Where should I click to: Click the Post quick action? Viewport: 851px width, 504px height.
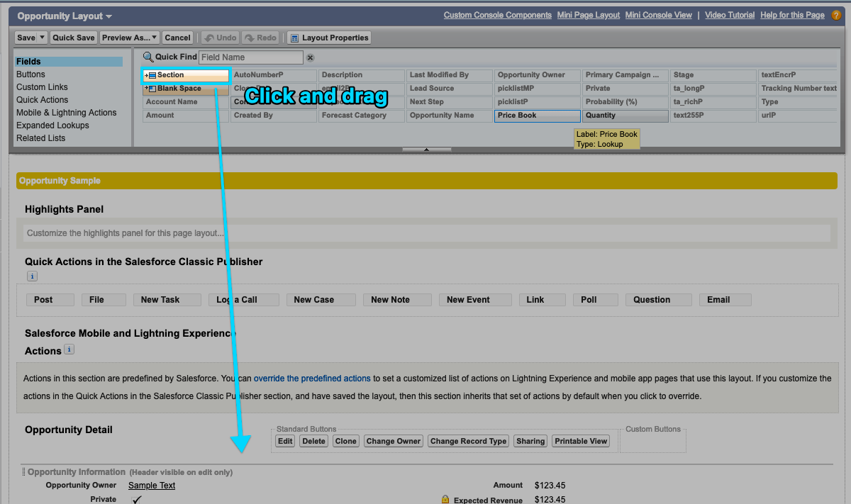[50, 300]
